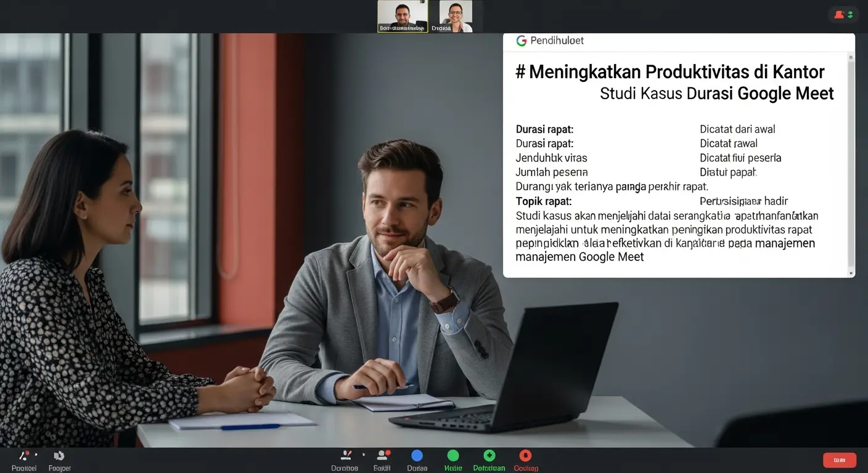Open chat using the blue Dorlaa icon

[417, 456]
